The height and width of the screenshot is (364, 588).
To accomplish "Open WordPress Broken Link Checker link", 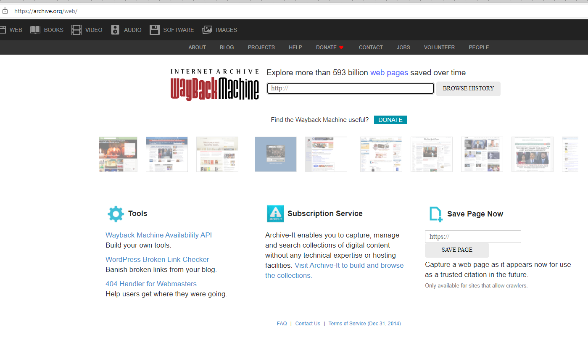I will pyautogui.click(x=157, y=259).
